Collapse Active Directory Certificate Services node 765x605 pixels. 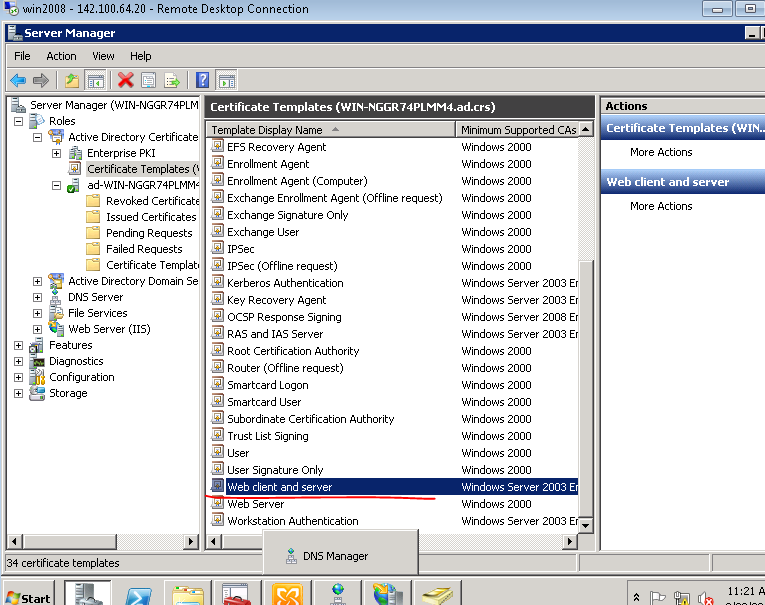[x=38, y=137]
